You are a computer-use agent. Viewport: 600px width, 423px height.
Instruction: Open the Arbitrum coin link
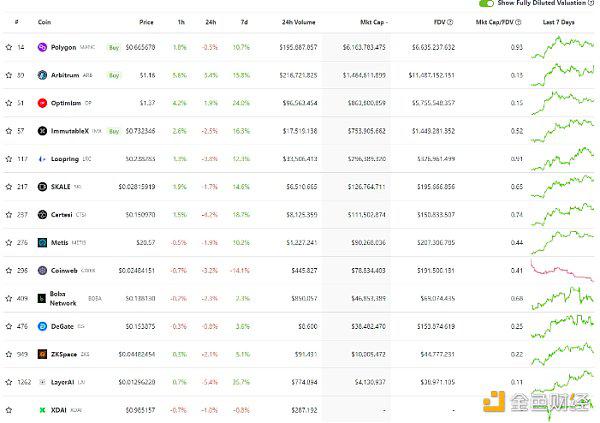coord(65,75)
